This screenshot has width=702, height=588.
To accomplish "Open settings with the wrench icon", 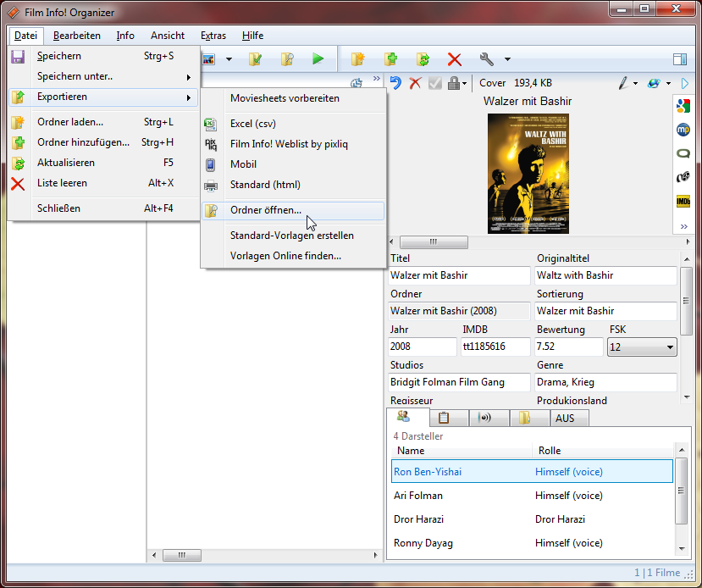I will (487, 58).
